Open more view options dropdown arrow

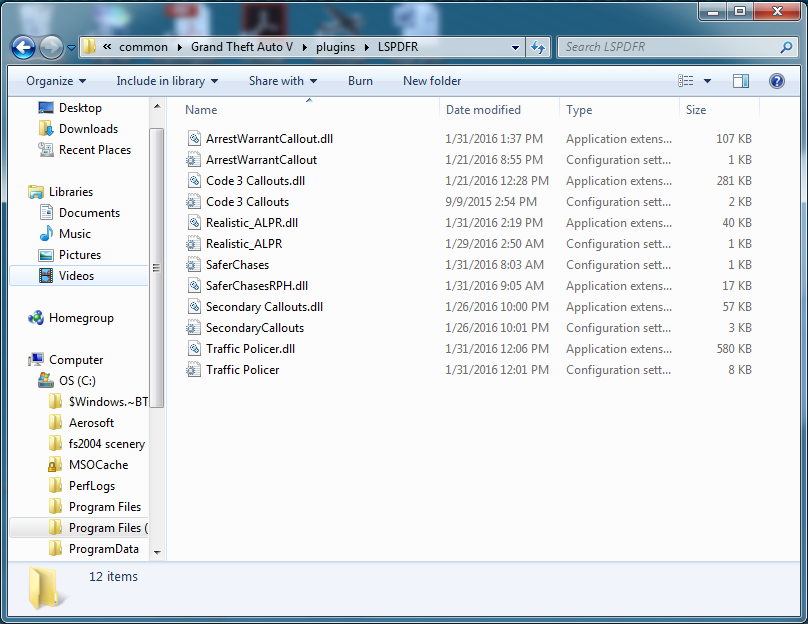tap(708, 81)
